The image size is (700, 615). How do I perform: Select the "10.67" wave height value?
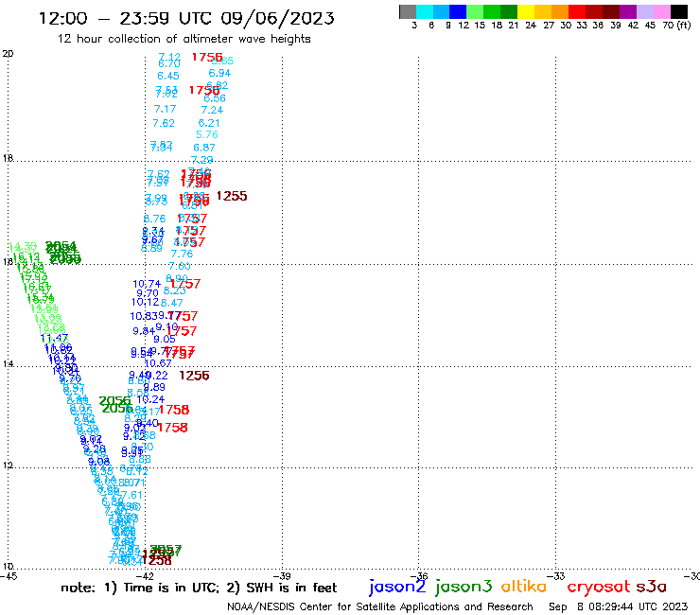point(158,363)
